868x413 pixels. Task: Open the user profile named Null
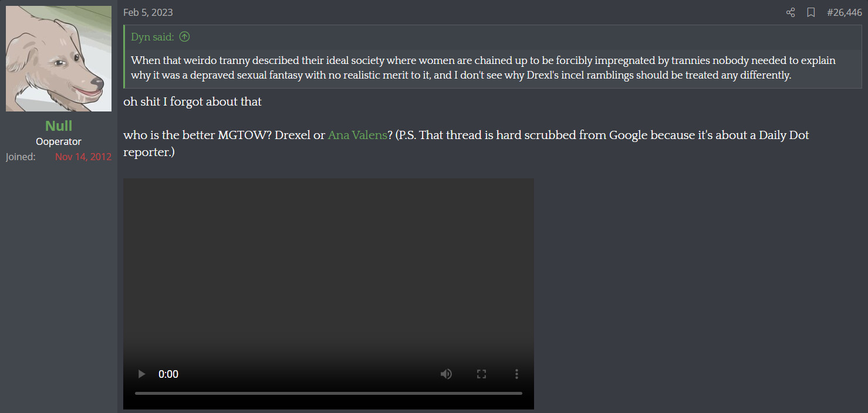pyautogui.click(x=59, y=126)
